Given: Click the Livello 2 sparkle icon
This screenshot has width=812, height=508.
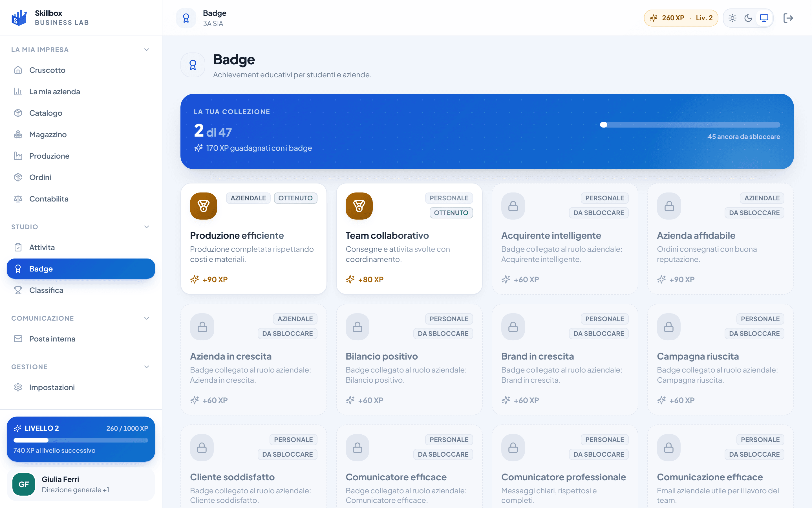Looking at the screenshot, I should 17,428.
